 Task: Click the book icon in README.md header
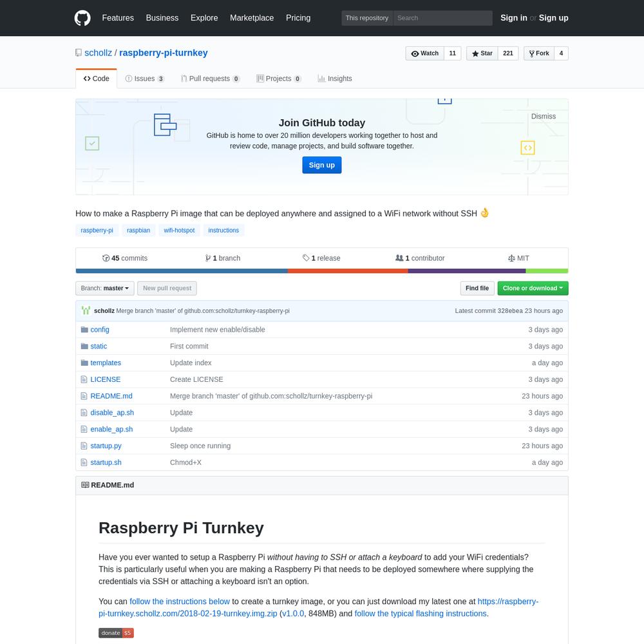[x=85, y=485]
